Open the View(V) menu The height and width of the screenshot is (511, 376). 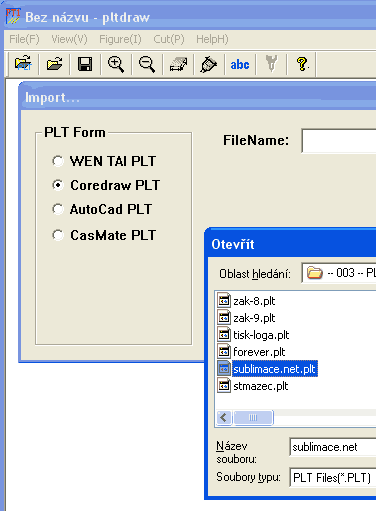[69, 39]
